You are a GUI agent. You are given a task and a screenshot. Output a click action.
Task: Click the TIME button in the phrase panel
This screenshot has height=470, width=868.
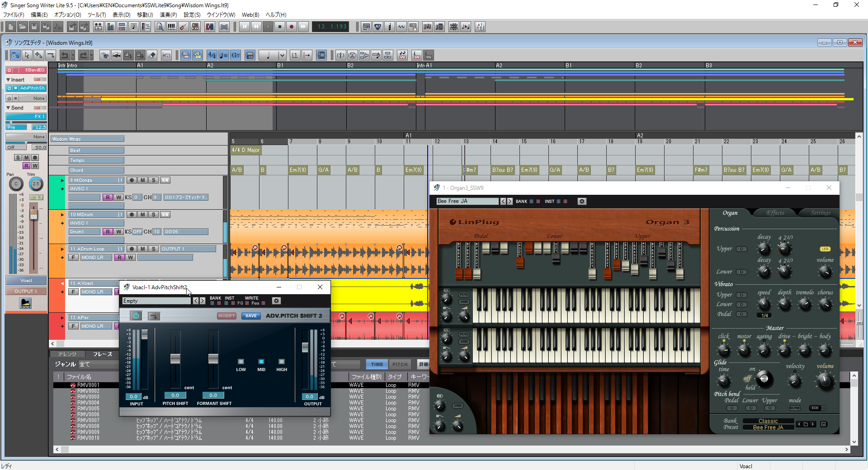tap(377, 364)
